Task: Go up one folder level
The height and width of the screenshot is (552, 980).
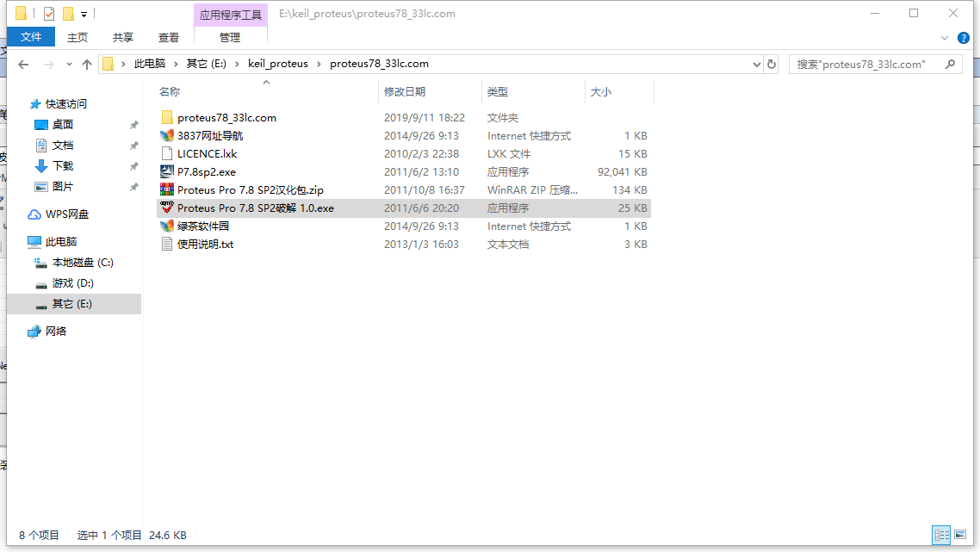Action: point(87,65)
